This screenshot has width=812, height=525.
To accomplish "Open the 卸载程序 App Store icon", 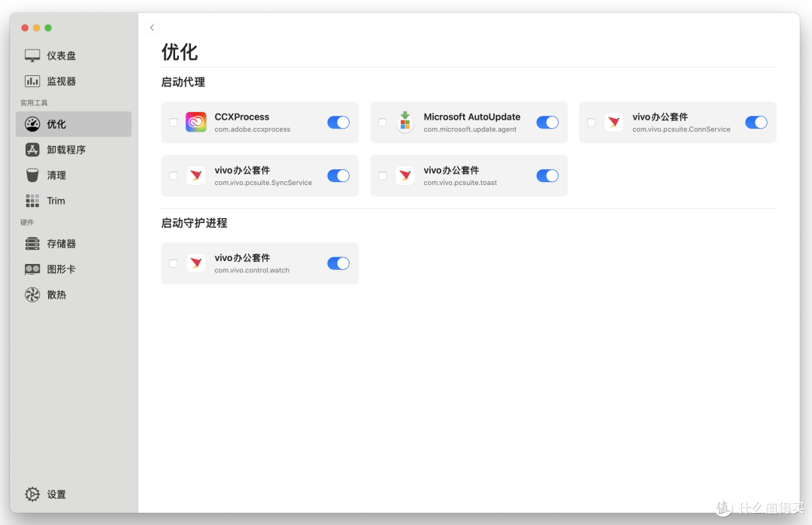I will point(32,150).
